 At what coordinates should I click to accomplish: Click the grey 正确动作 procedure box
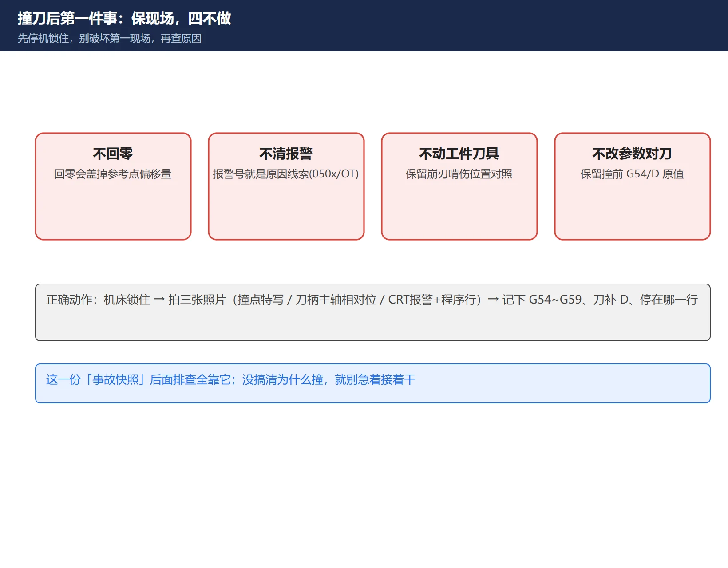point(373,312)
